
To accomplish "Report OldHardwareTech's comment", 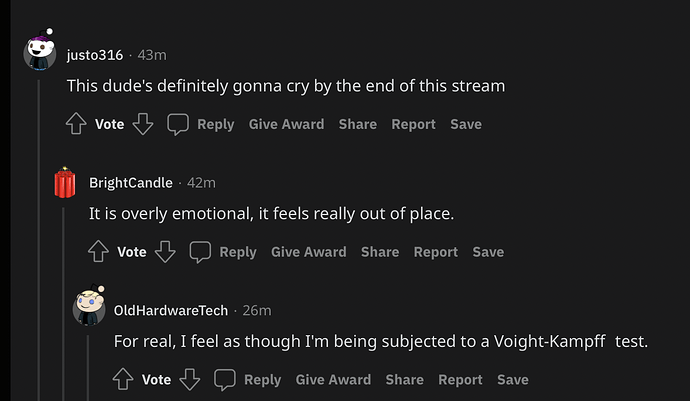I will tap(460, 380).
